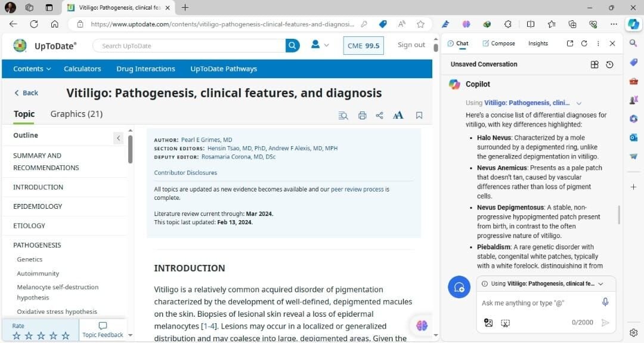Screen dimensions: 644x343
Task: Open Outlook icon in Edge sidebar
Action: click(x=633, y=138)
